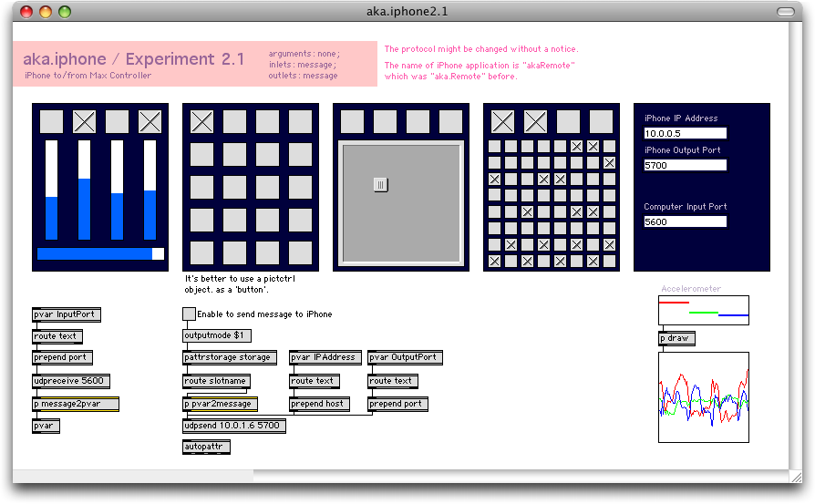Select the 'p message2pvar' subpatcher object
This screenshot has height=504, width=815.
(x=76, y=404)
